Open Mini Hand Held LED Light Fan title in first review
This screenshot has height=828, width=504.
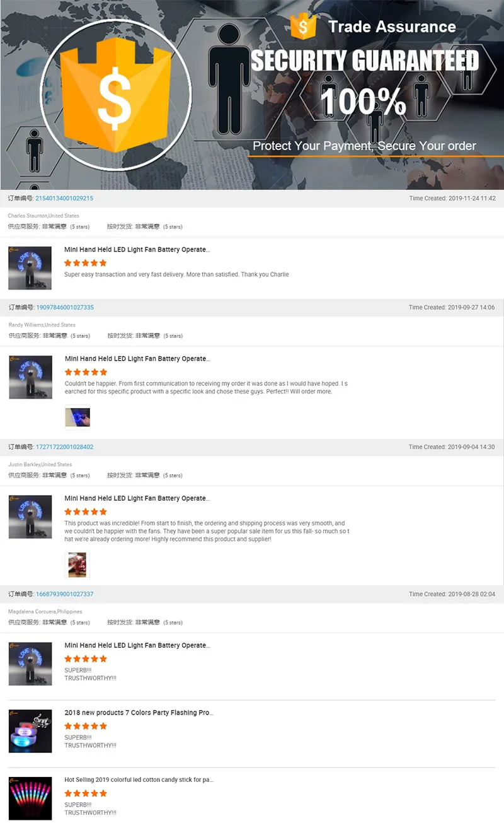click(137, 250)
